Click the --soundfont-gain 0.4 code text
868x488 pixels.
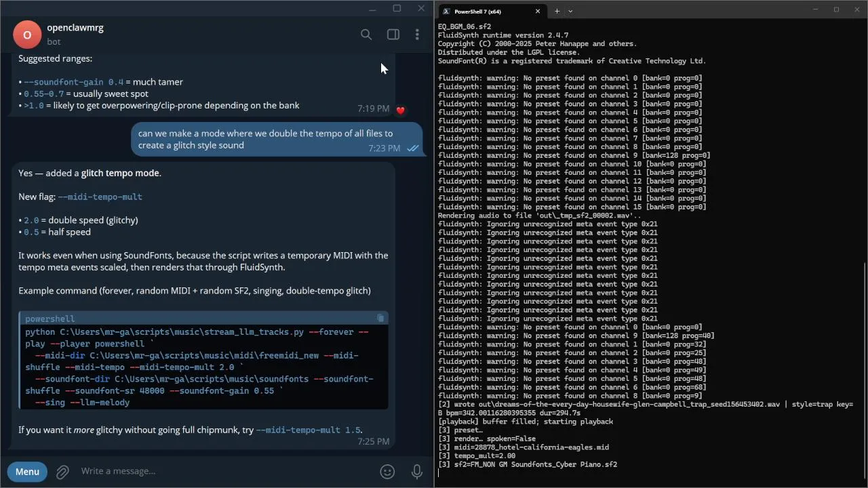point(74,82)
